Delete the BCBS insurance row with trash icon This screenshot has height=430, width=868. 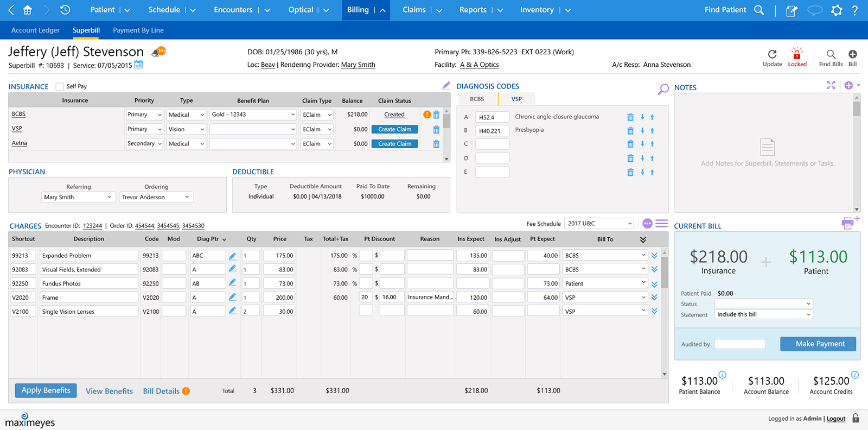(436, 115)
